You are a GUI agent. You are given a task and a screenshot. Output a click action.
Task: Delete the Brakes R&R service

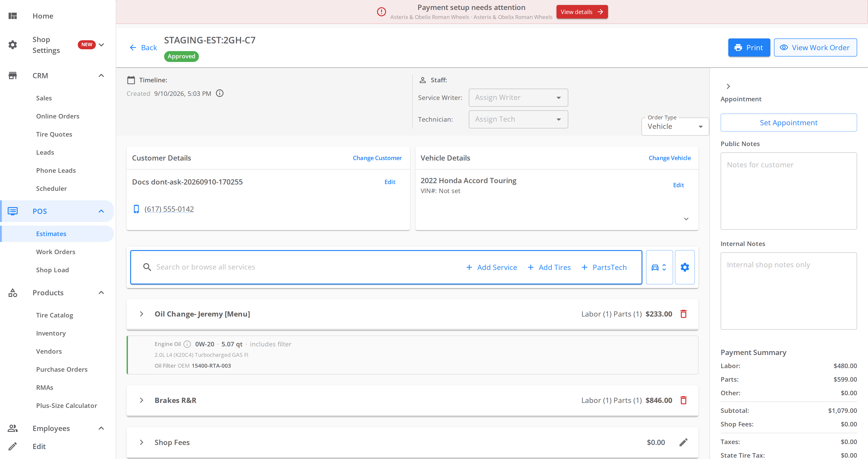click(x=684, y=400)
